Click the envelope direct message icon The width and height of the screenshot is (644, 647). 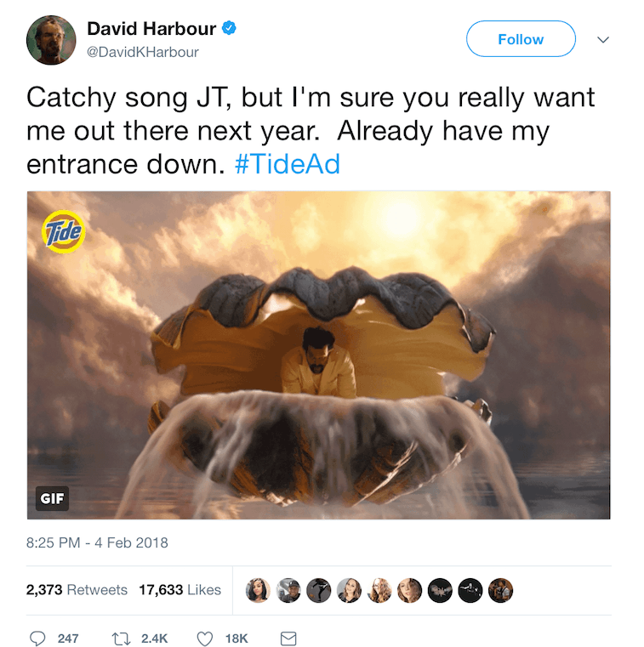point(288,638)
